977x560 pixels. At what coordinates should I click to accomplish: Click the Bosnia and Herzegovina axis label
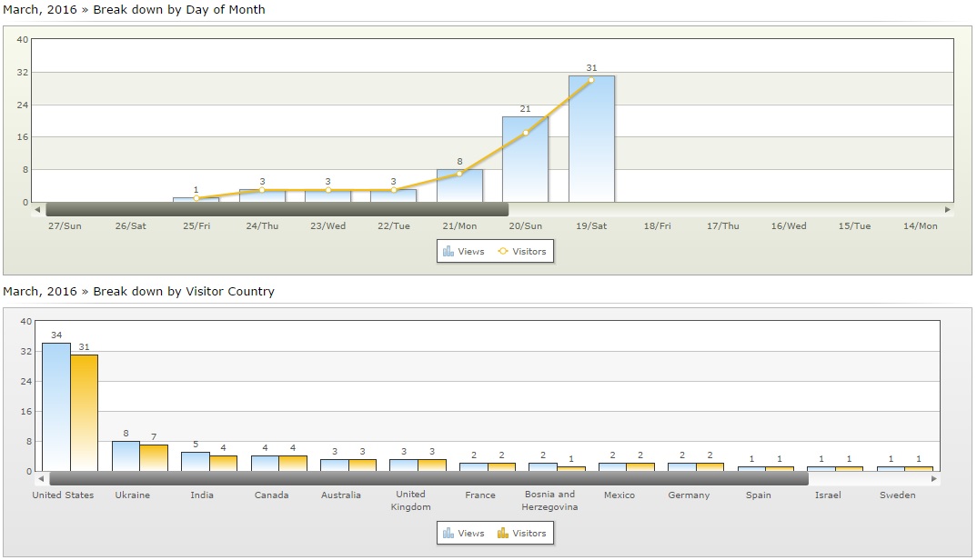[x=549, y=500]
